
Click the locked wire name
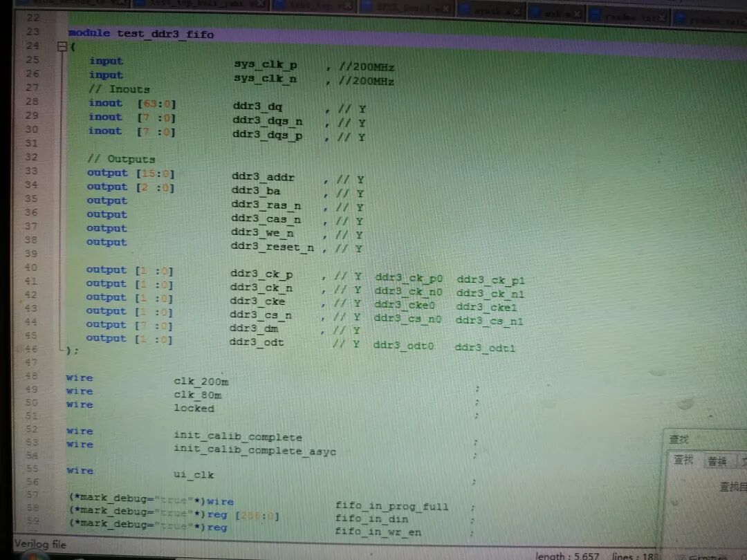coord(194,408)
